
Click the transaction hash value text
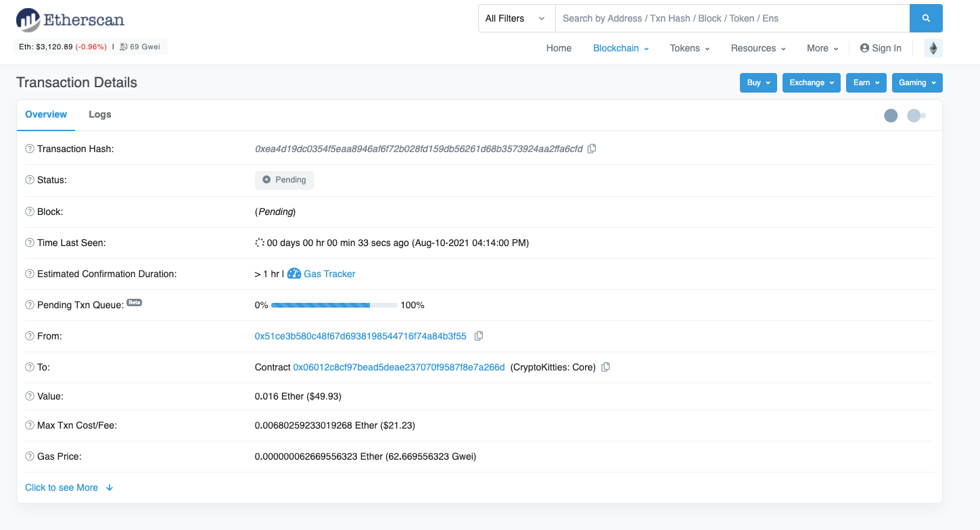[419, 149]
